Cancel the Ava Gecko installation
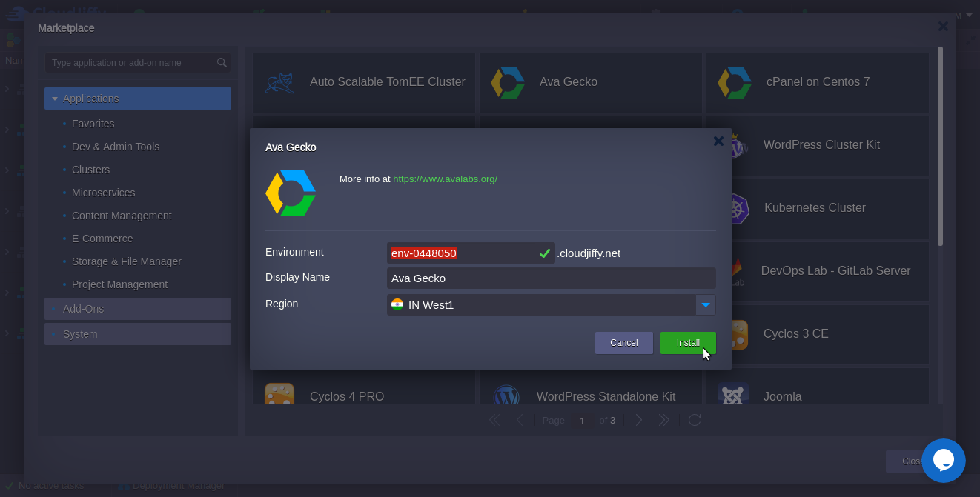 623,343
